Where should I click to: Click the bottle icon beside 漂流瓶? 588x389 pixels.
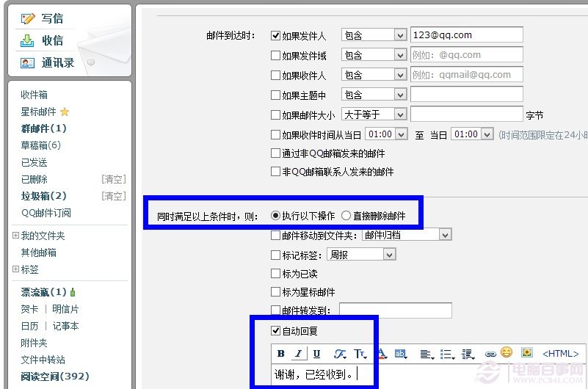click(73, 292)
